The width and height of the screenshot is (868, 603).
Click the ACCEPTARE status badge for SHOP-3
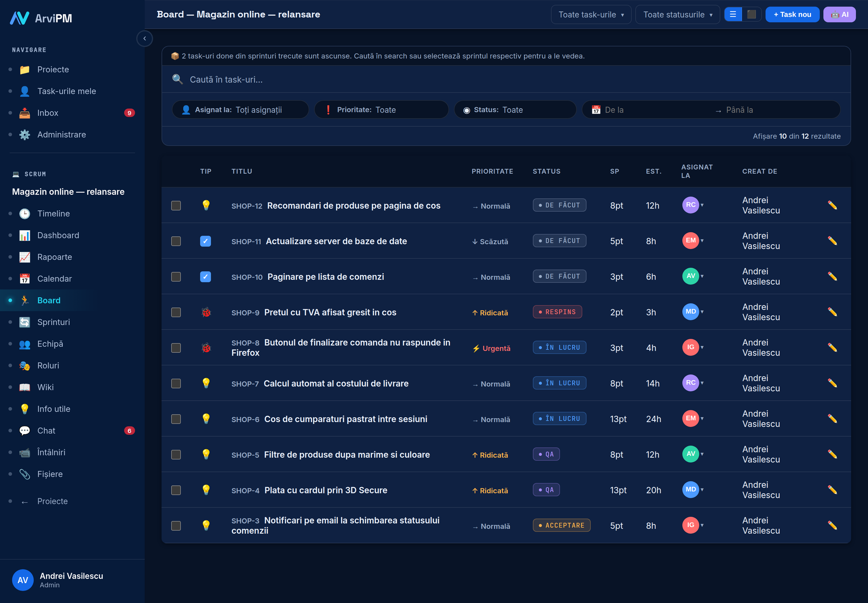click(x=561, y=525)
